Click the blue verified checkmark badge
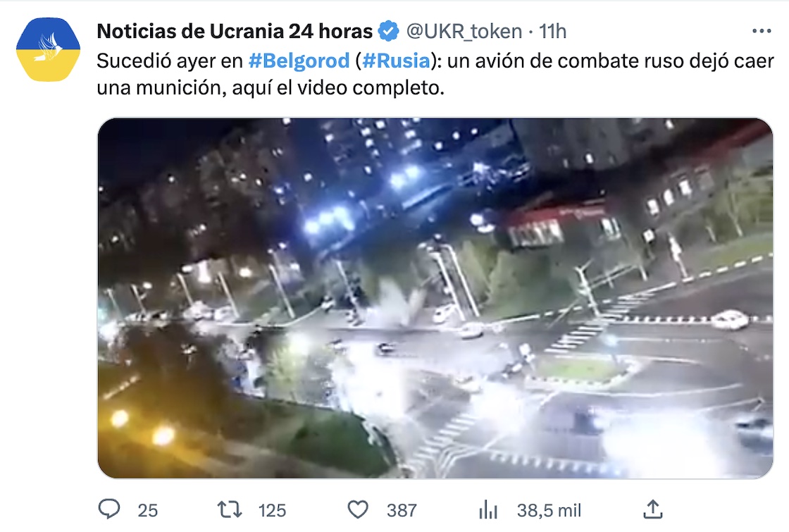789x532 pixels. [388, 31]
